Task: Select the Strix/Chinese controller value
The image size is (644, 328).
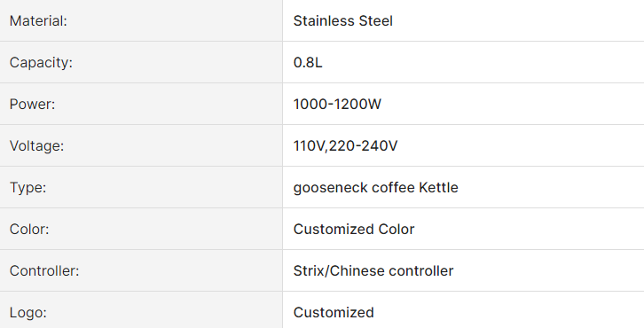Action: tap(373, 271)
